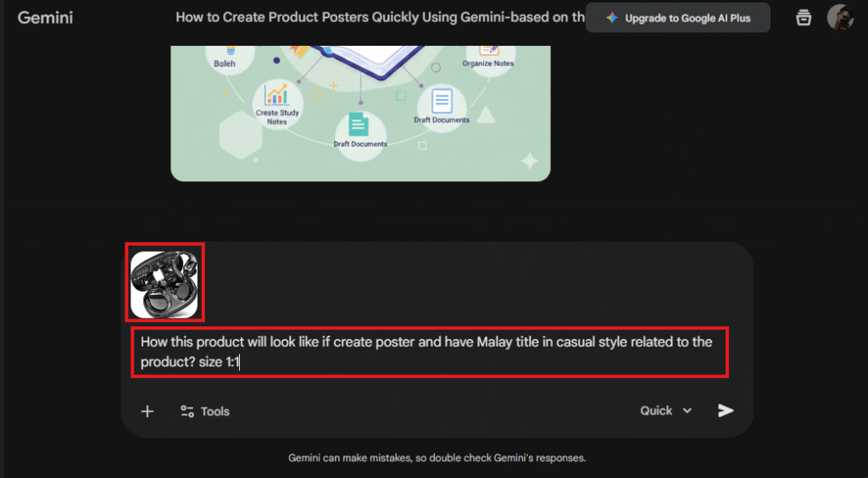
Task: Select the attached earbuds image thumbnail
Action: 164,285
